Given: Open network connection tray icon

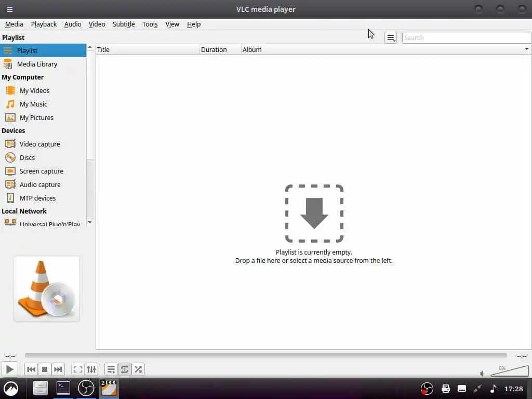Looking at the screenshot, I should click(x=478, y=389).
